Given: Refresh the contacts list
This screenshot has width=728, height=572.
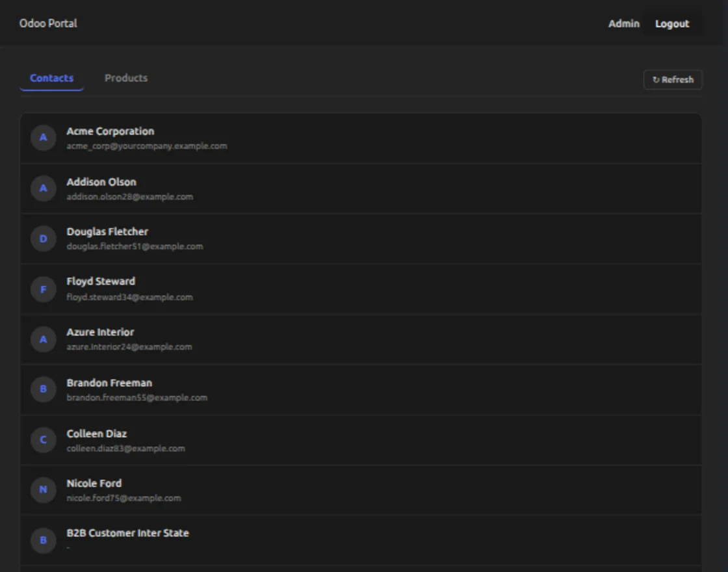Looking at the screenshot, I should tap(673, 79).
